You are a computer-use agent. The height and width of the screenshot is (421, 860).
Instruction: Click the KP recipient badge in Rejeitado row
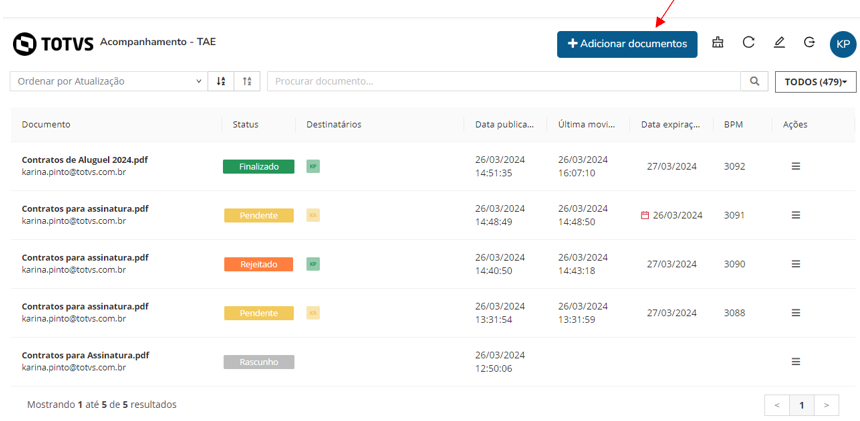313,264
